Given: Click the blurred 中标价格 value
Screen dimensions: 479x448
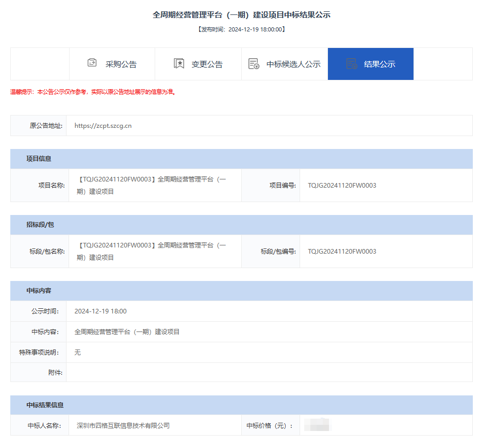Looking at the screenshot, I should click(x=317, y=424).
